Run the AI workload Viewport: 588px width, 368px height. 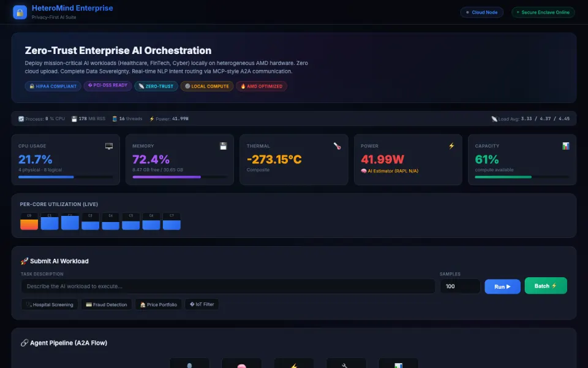(x=502, y=286)
